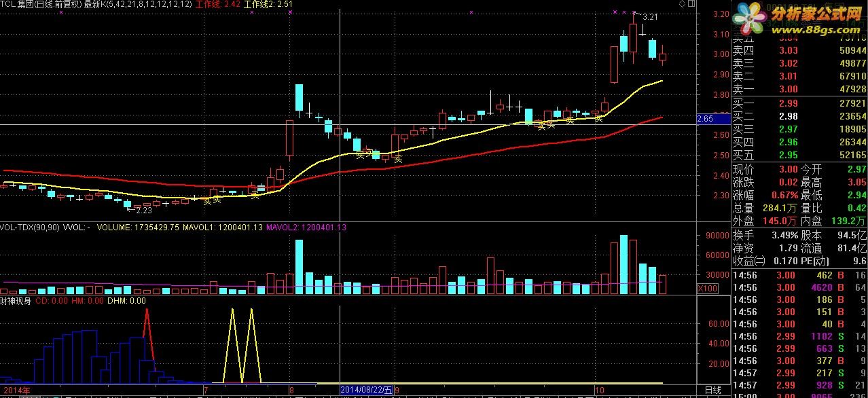Click the 3.21 high price annotation

(650, 17)
